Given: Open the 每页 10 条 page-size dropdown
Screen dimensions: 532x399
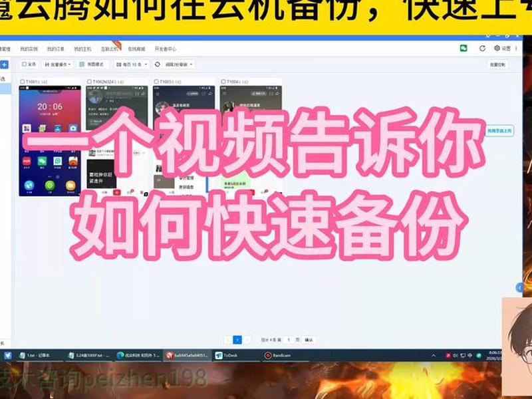Looking at the screenshot, I should pos(132,64).
